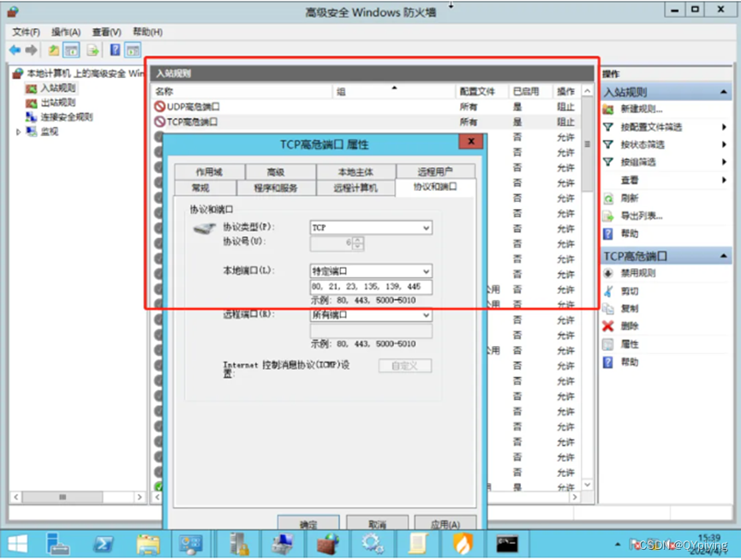Screen dimensions: 741x560
Task: Switch to the 程序和服务 tab
Action: pos(276,188)
